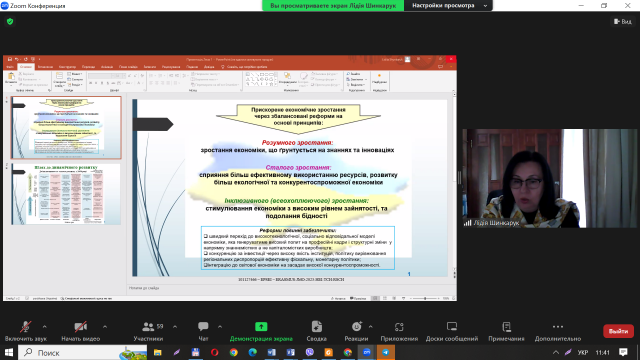Open the Дополнительно more menu
The height and width of the screenshot is (360, 640).
558,331
